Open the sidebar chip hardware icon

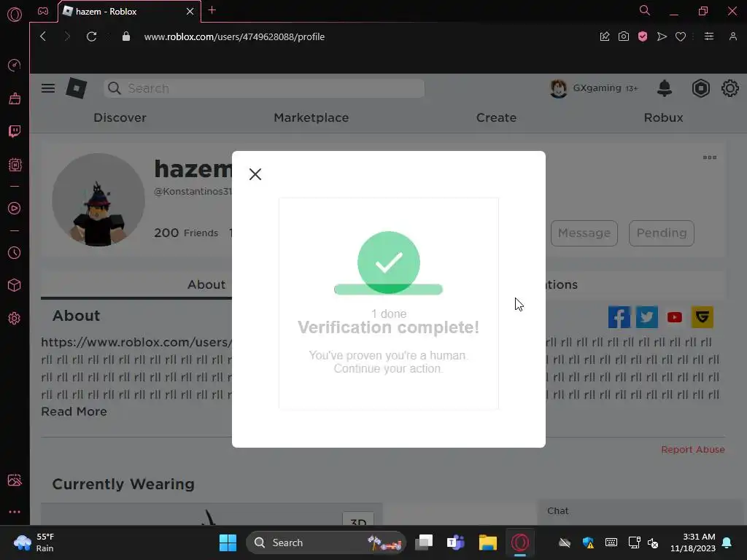tap(15, 165)
